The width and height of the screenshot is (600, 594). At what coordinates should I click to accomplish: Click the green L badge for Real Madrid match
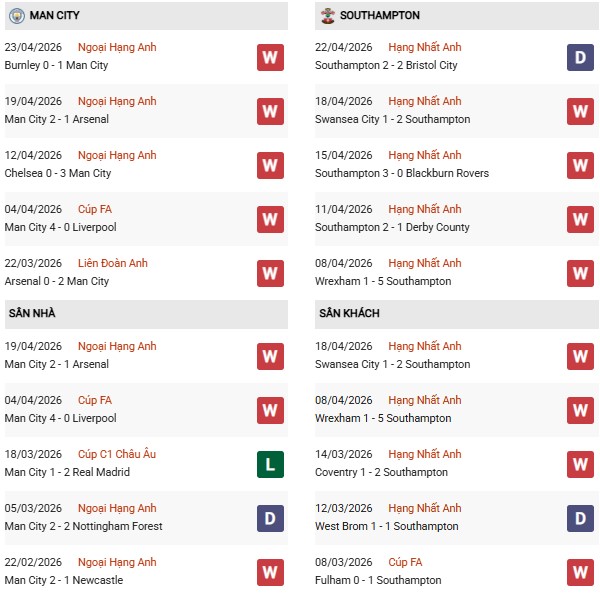pos(270,464)
